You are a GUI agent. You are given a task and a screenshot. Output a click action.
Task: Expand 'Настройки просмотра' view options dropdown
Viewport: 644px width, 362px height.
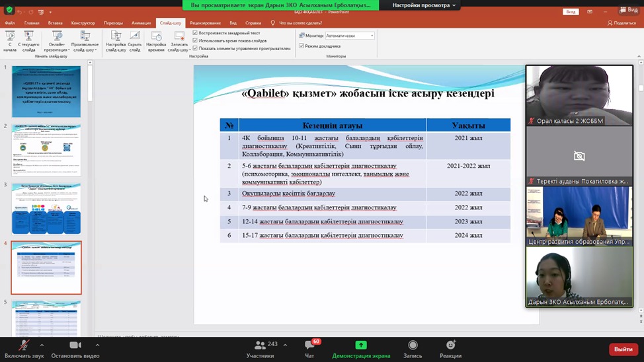coord(424,5)
